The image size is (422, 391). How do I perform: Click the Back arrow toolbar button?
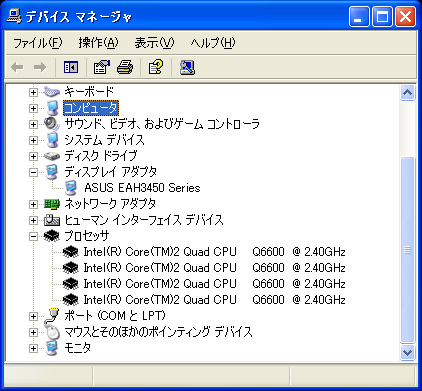(x=17, y=67)
